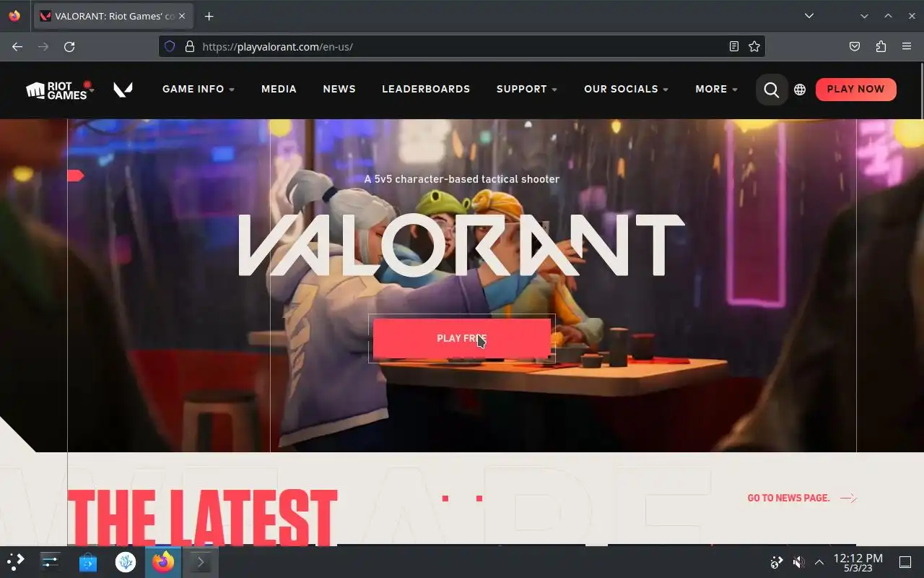Open the application launcher in taskbar

click(x=15, y=561)
